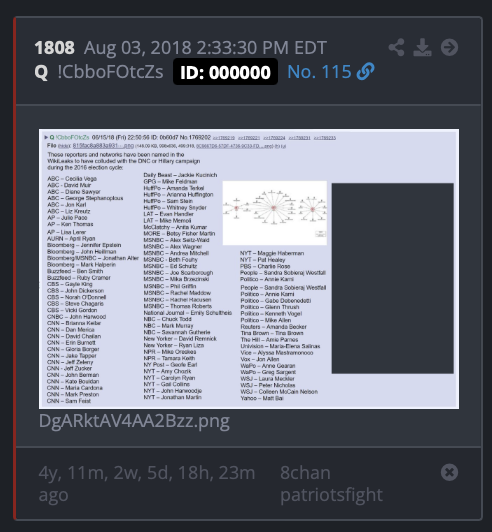
Task: Click the dark redacted block in image
Action: (x=393, y=278)
